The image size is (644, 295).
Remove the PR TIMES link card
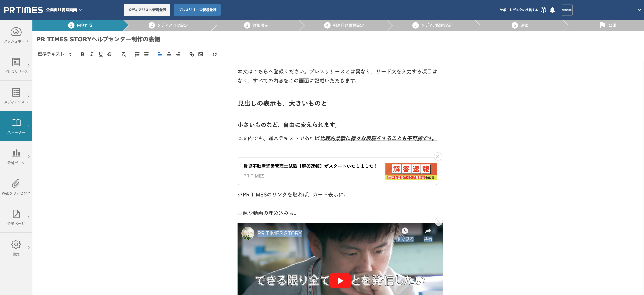(x=438, y=156)
